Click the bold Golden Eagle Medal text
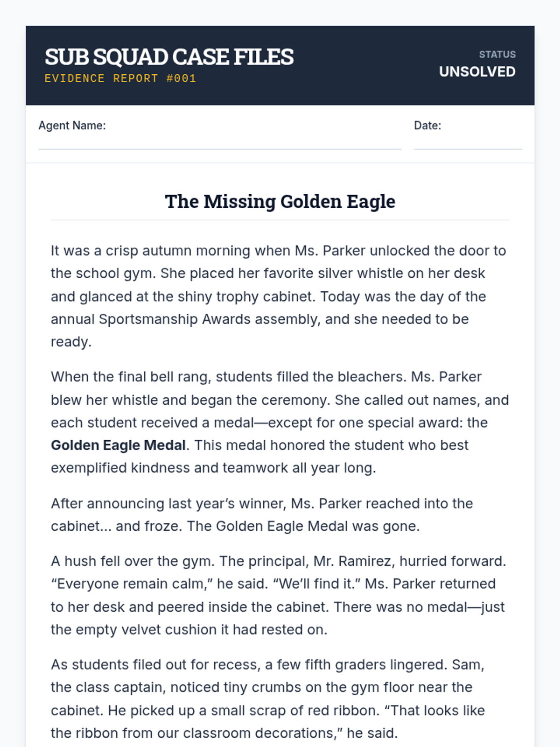560x747 pixels. [118, 445]
